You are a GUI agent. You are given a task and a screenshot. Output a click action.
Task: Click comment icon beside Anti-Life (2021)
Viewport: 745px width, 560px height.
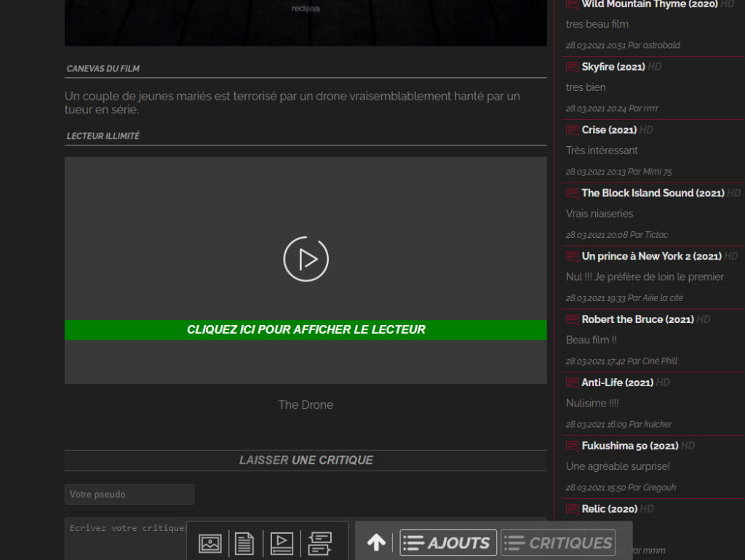(572, 383)
